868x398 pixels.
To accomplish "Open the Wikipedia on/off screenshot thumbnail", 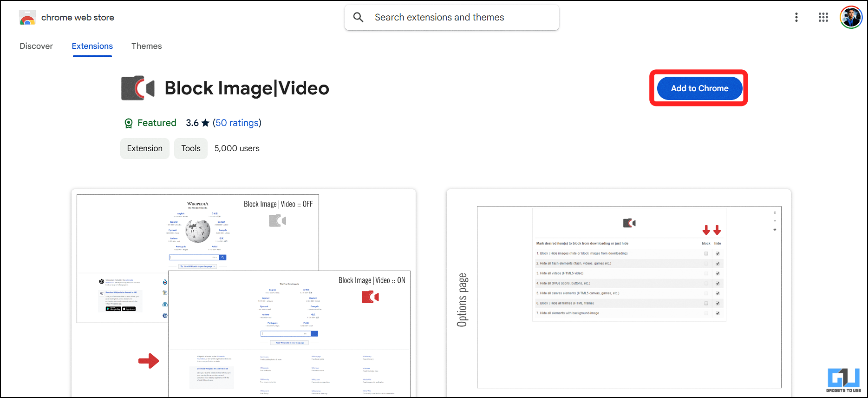I will [x=243, y=293].
